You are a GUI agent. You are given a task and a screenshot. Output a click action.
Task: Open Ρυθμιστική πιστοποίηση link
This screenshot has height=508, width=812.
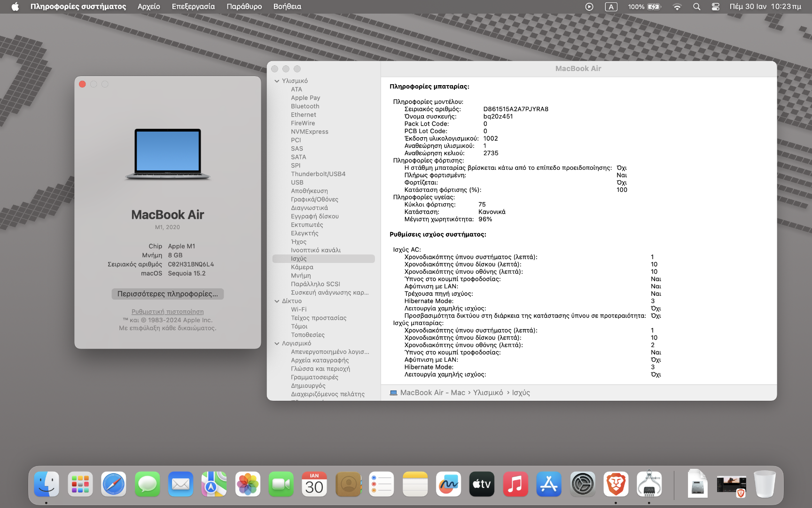(x=168, y=311)
